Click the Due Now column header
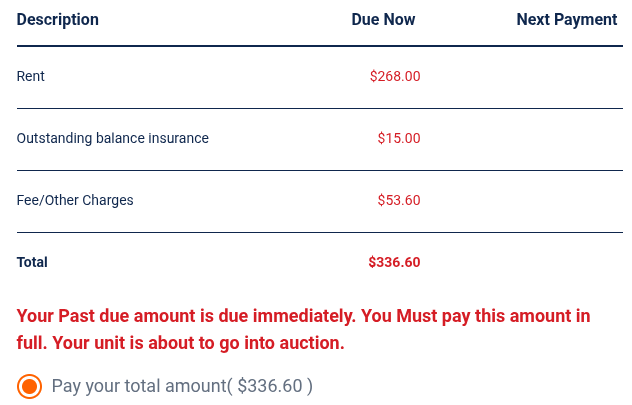 [x=383, y=20]
